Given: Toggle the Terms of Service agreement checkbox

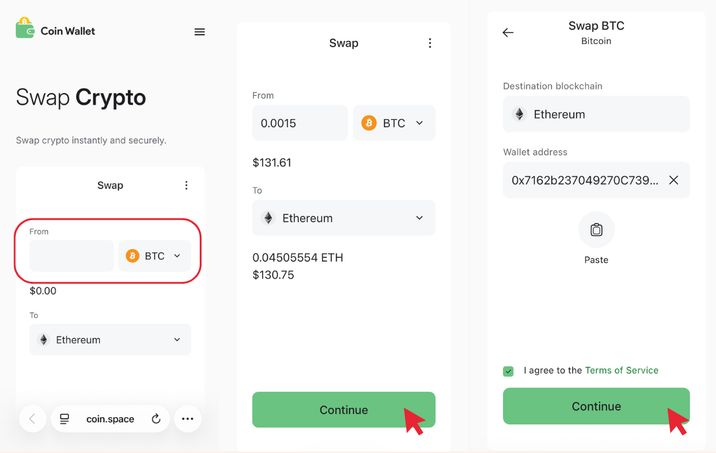Looking at the screenshot, I should [509, 371].
